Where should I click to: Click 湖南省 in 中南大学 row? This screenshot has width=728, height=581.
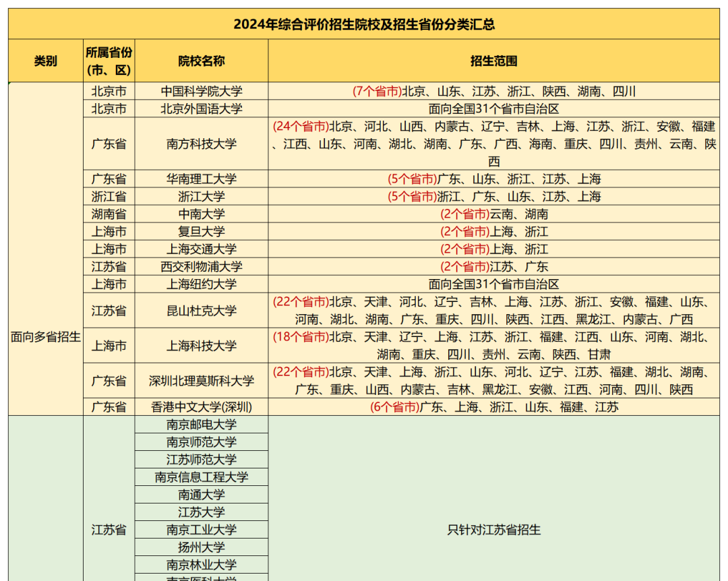[x=109, y=214]
